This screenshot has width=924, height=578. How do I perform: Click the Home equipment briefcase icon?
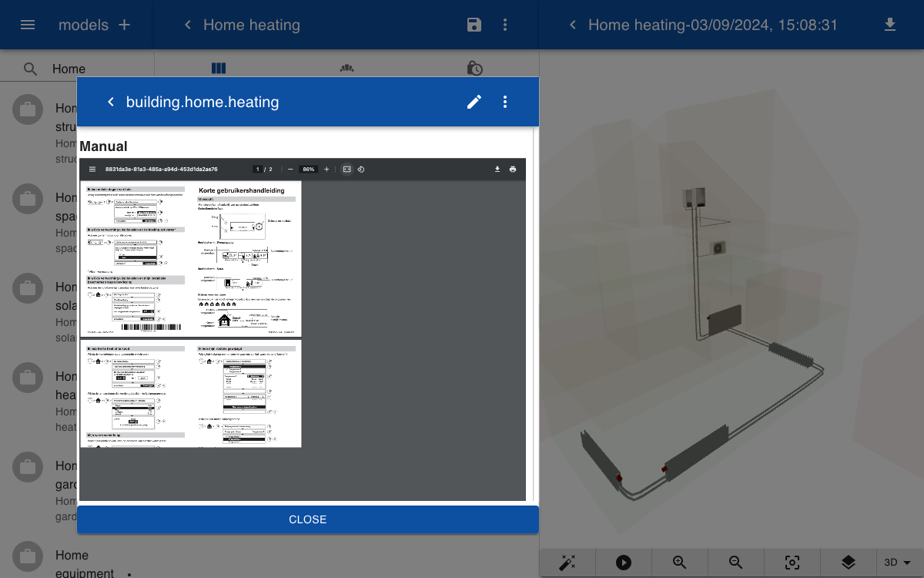click(x=27, y=557)
